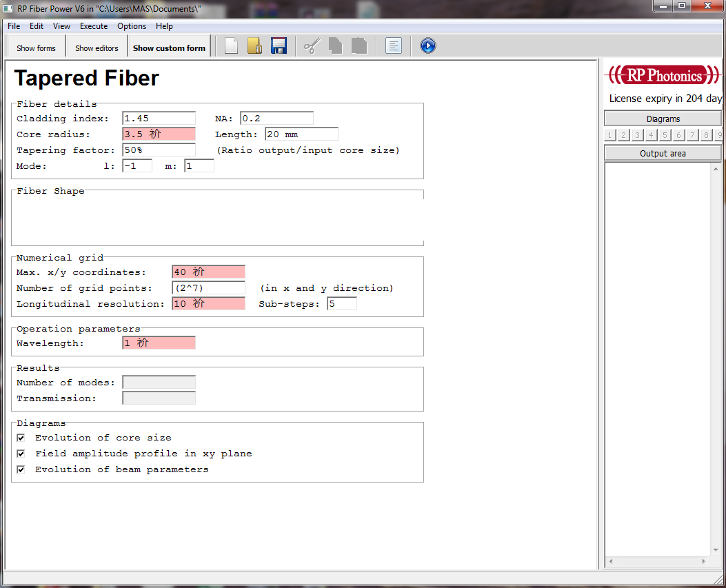Click the Longitudinal resolution field

coord(208,304)
